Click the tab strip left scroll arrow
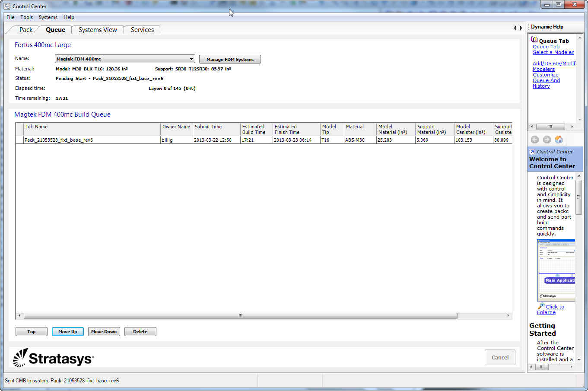The image size is (588, 391). click(x=515, y=28)
